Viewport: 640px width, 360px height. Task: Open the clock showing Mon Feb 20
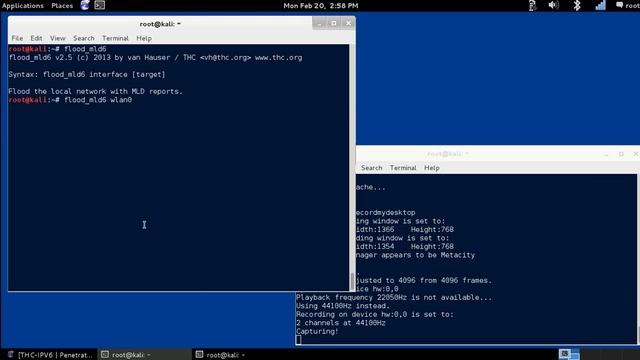[321, 6]
